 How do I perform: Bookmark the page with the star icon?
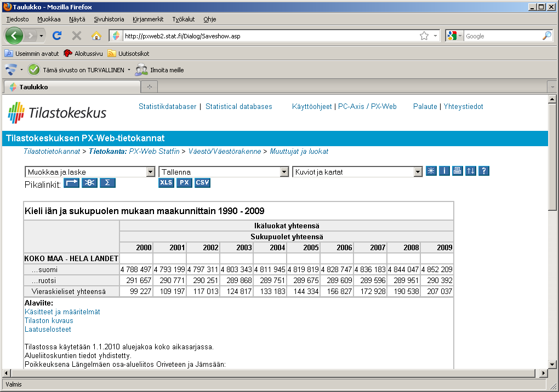pyautogui.click(x=424, y=36)
